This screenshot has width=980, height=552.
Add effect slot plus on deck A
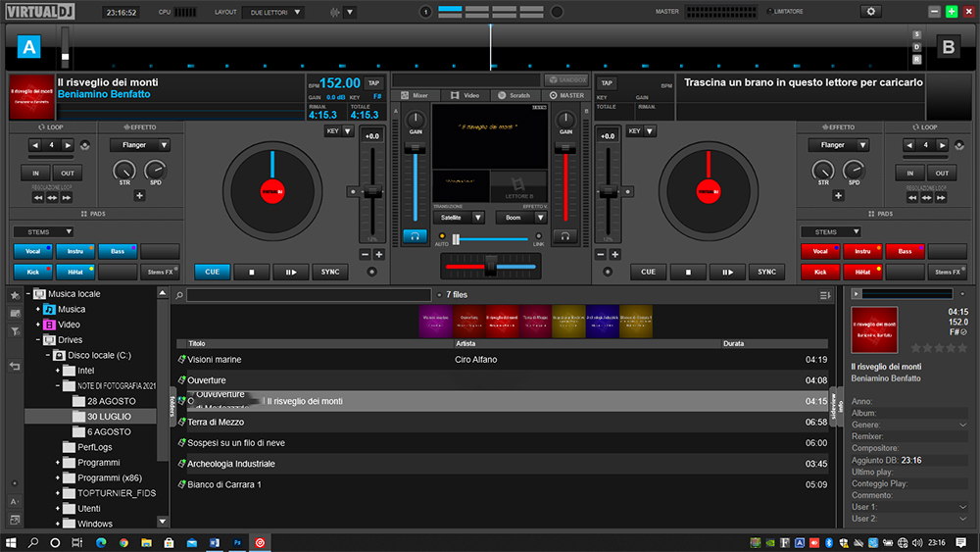click(x=139, y=196)
